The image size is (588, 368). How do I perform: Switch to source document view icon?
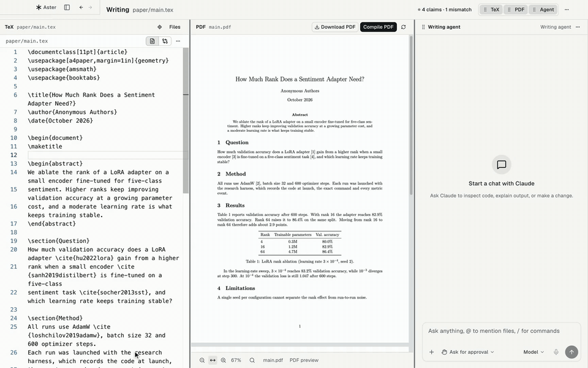pyautogui.click(x=153, y=41)
